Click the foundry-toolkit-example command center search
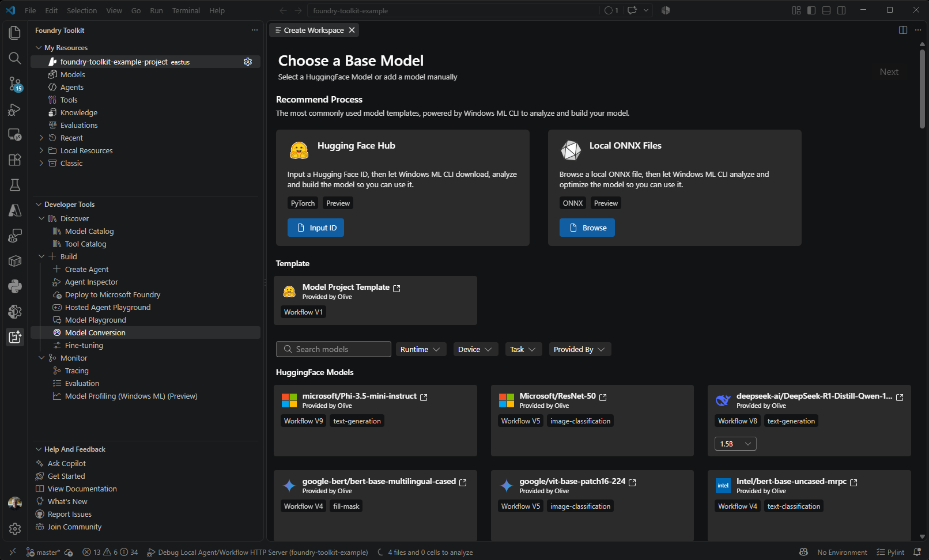929x560 pixels. (452, 10)
